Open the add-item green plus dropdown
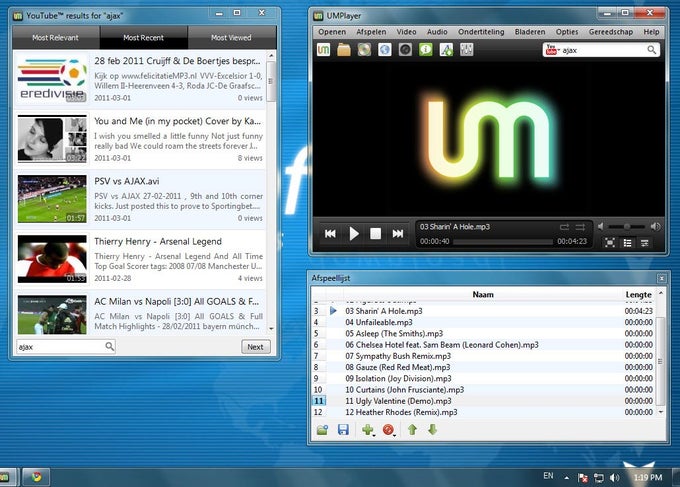Viewport: 680px width, 487px height. (368, 430)
